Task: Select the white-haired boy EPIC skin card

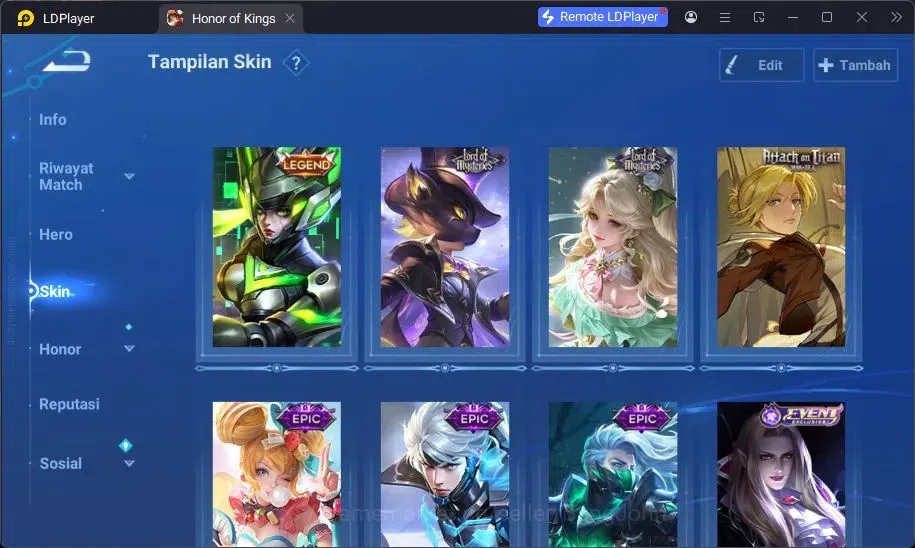Action: pyautogui.click(x=445, y=474)
